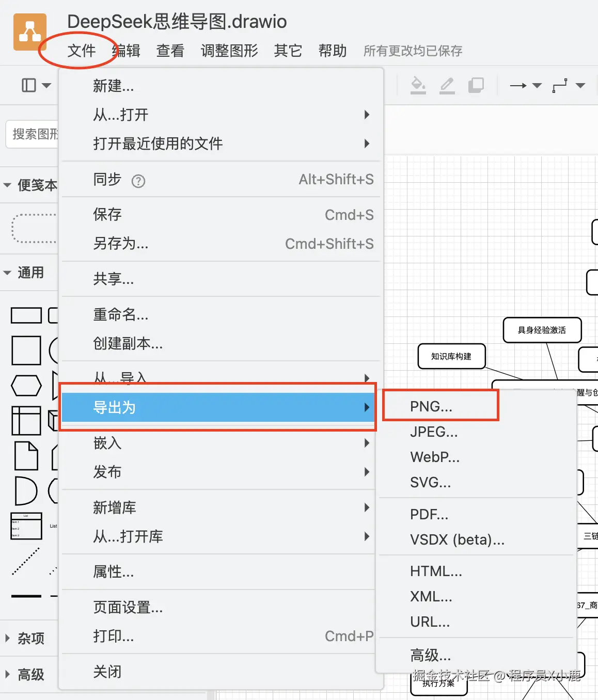Select the List shape thumbnail
The width and height of the screenshot is (598, 700).
coord(26,526)
